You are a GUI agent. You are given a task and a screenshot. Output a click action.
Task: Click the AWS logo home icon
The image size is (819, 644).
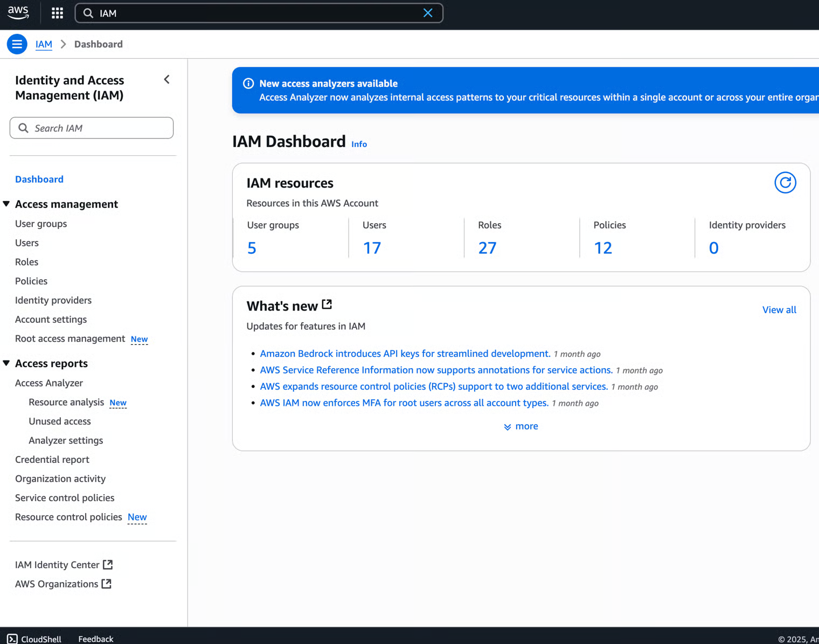(18, 13)
